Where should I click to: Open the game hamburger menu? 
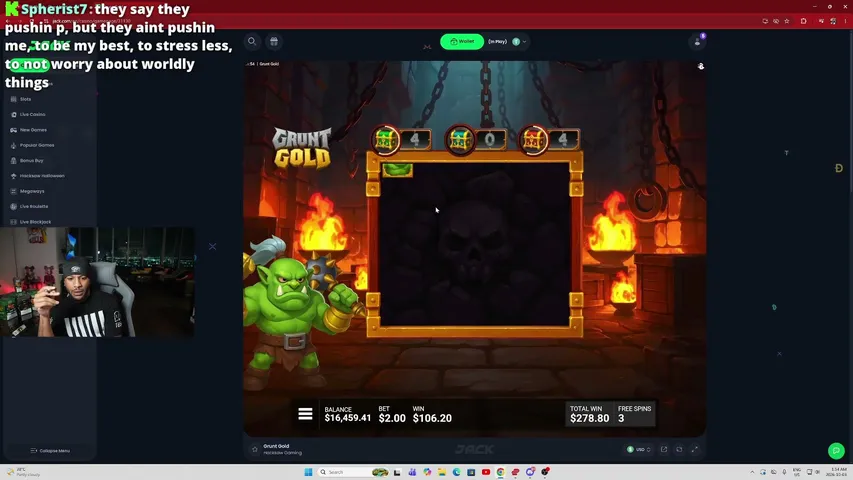[x=305, y=414]
